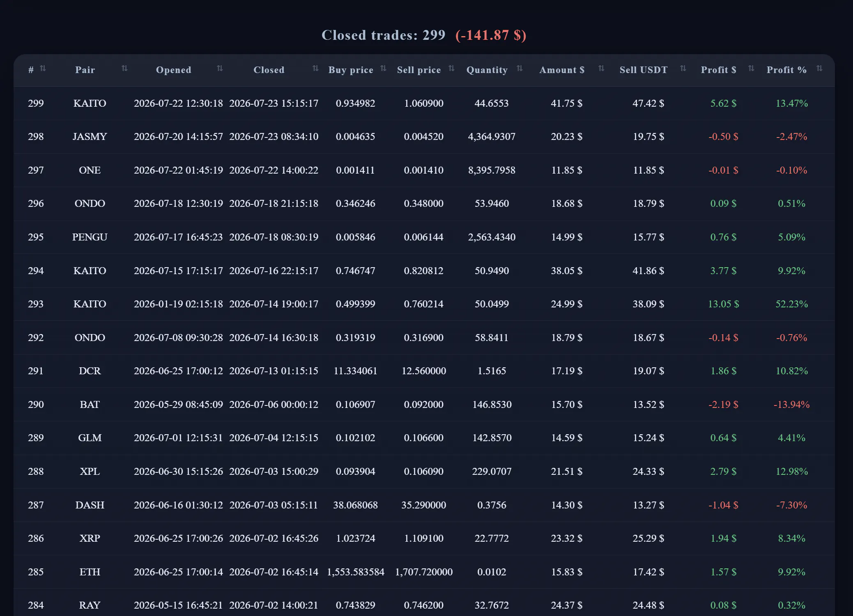
Task: Sort icon next to Profit % header
Action: click(x=819, y=69)
